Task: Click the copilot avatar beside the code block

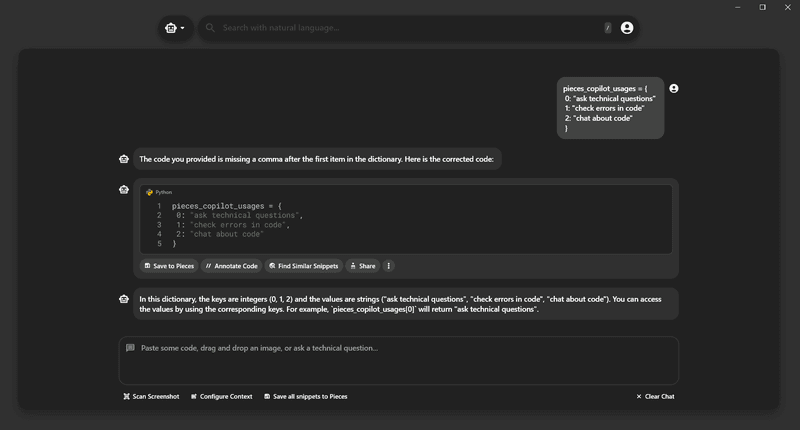Action: click(x=123, y=189)
